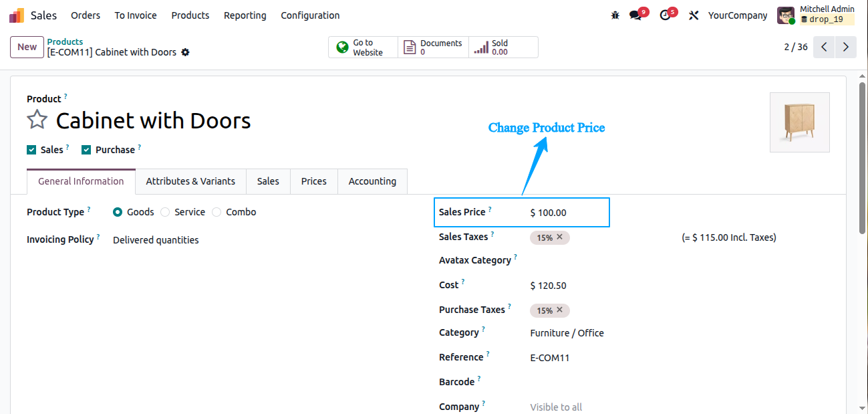Click the New button
The image size is (868, 414).
point(27,47)
